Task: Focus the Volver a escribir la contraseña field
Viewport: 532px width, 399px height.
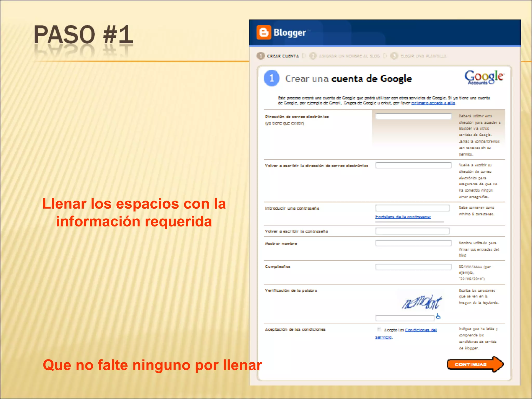Action: (412, 231)
